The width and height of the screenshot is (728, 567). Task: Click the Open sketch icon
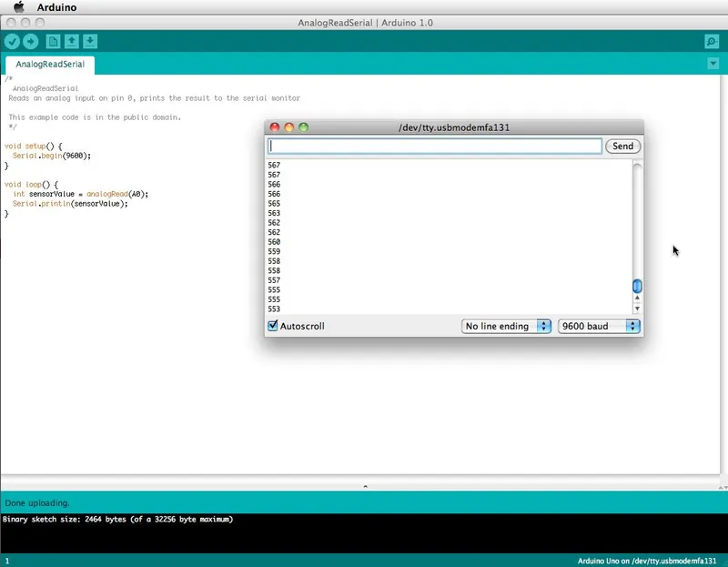73,41
